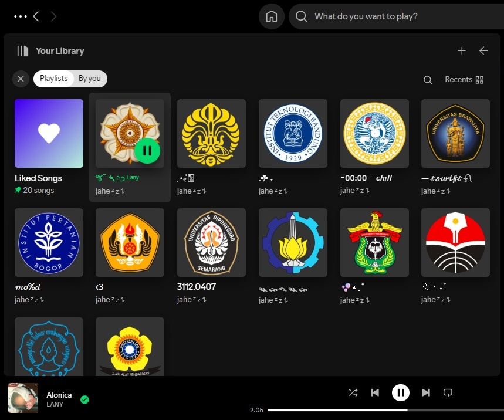Click the green check saved icon
This screenshot has height=420, width=504.
coord(84,399)
